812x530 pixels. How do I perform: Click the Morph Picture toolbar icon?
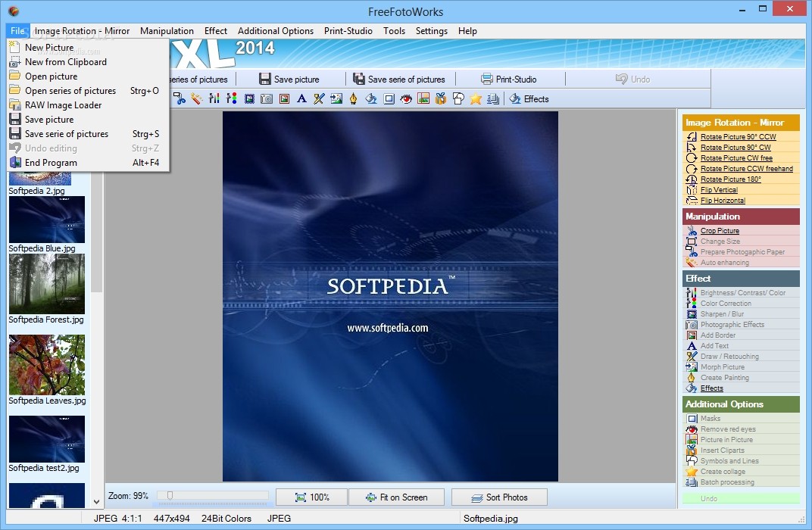point(336,98)
